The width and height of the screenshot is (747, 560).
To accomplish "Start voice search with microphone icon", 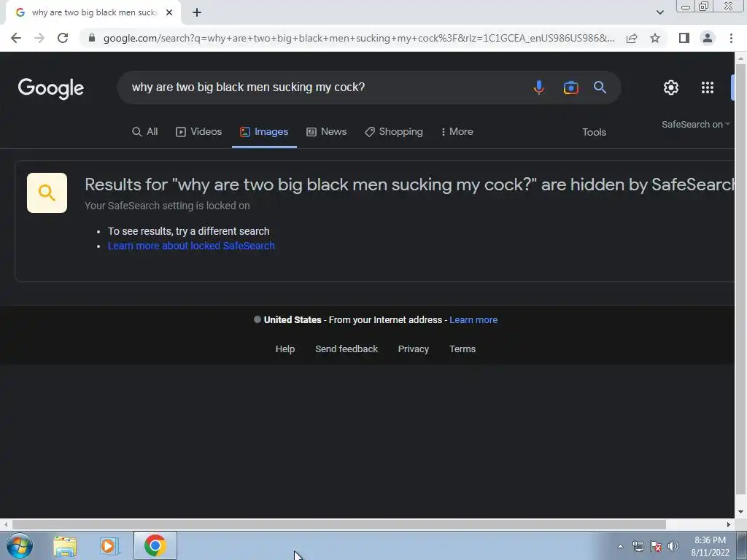I will (539, 87).
